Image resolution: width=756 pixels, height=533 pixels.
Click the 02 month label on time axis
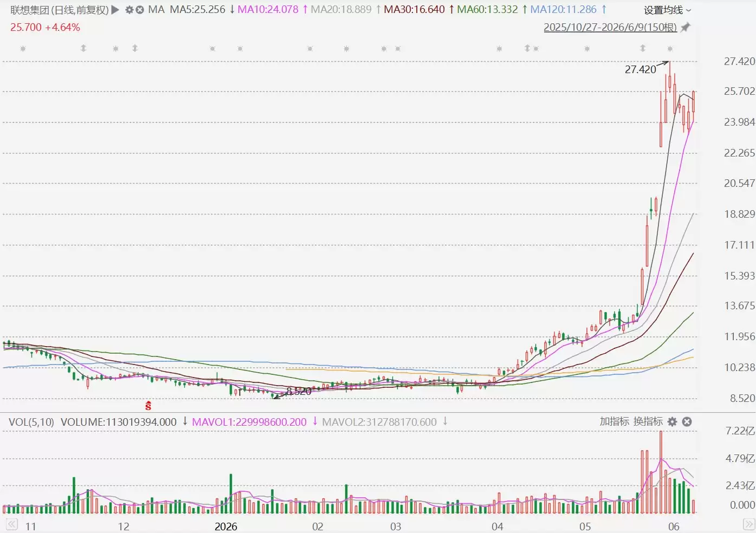318,526
